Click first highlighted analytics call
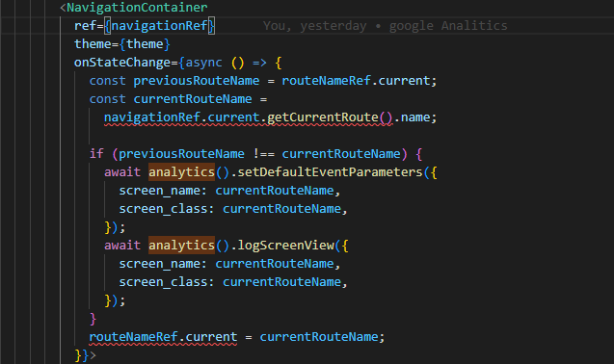This screenshot has width=614, height=364. [x=181, y=172]
